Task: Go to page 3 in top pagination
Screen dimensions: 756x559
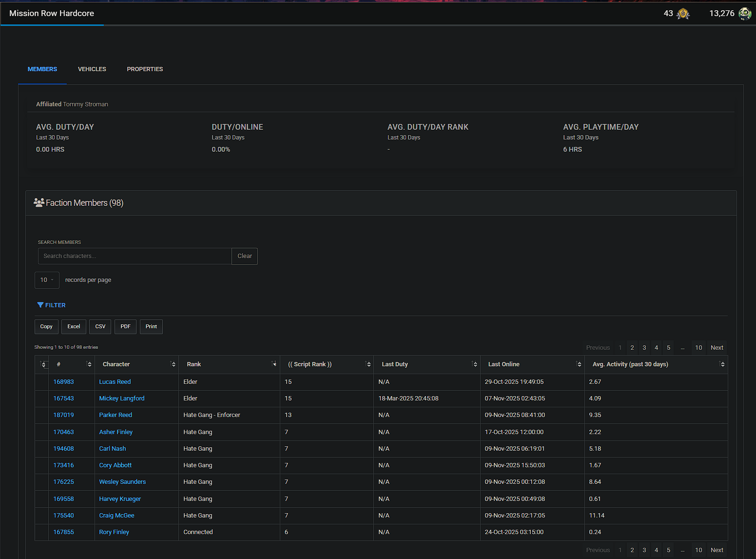Action: tap(644, 348)
